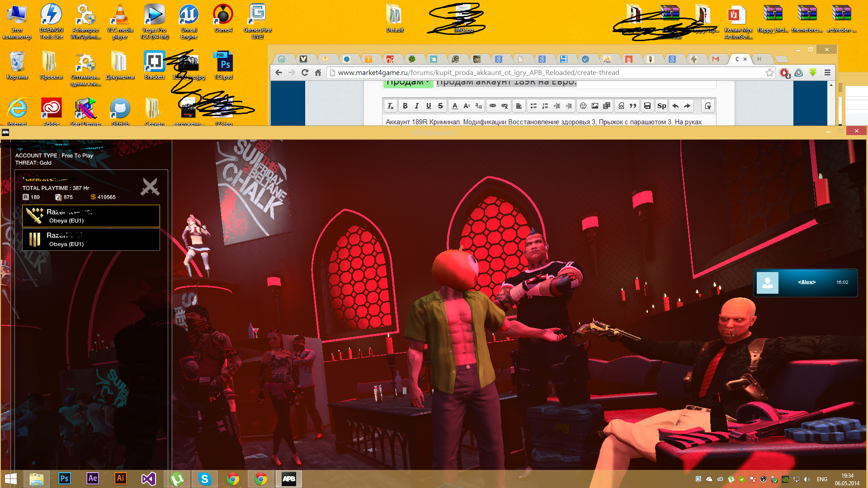The width and height of the screenshot is (868, 488).
Task: Select the second Razer character on Obeya (EU1)
Action: [x=91, y=239]
